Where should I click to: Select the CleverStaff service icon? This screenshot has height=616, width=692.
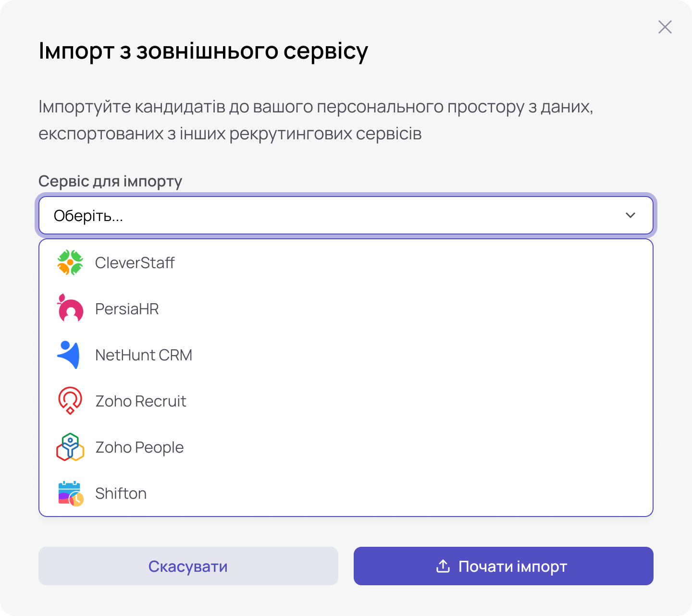[69, 262]
